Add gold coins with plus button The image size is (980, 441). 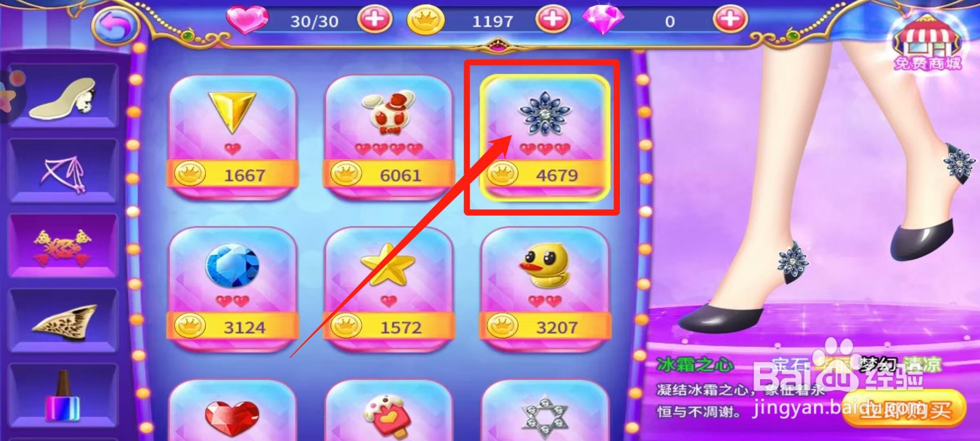[x=552, y=20]
